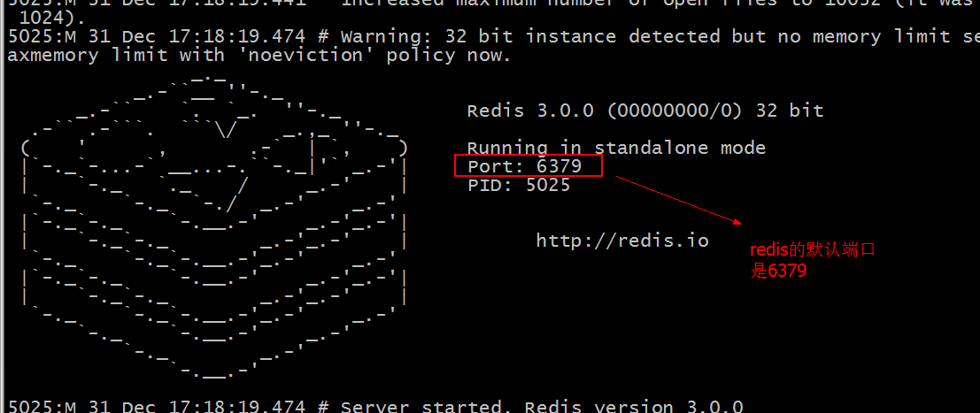Viewport: 980px width, 413px height.
Task: Click the '1024).' text line
Action: click(52, 18)
